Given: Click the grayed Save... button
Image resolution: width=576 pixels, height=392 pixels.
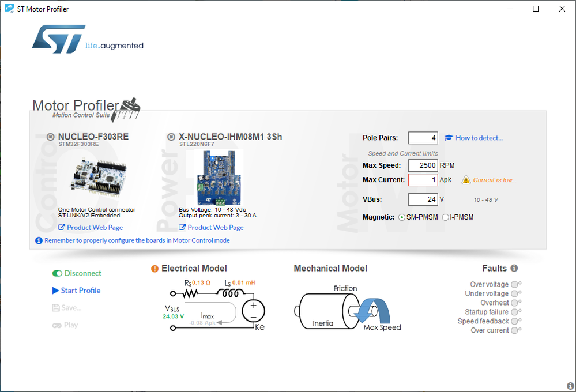Looking at the screenshot, I should point(67,308).
